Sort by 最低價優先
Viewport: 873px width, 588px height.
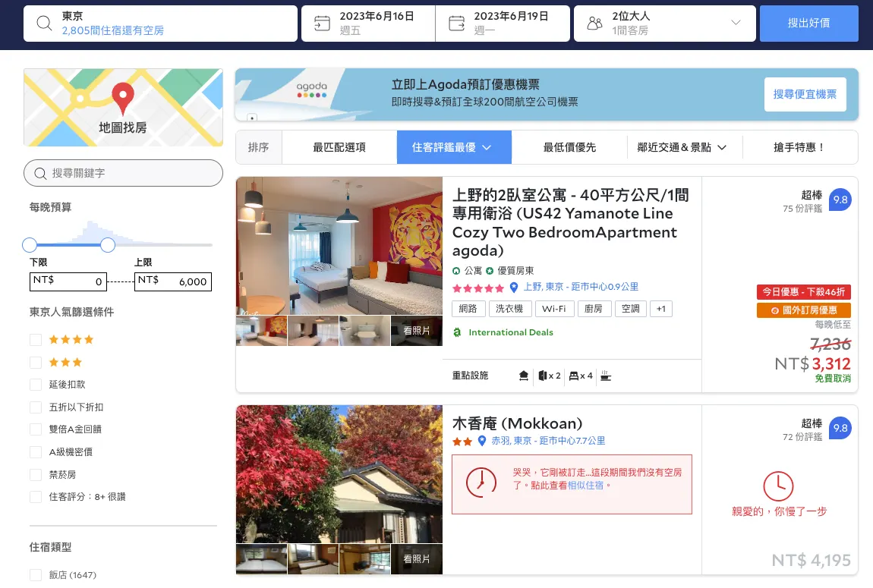click(x=569, y=147)
